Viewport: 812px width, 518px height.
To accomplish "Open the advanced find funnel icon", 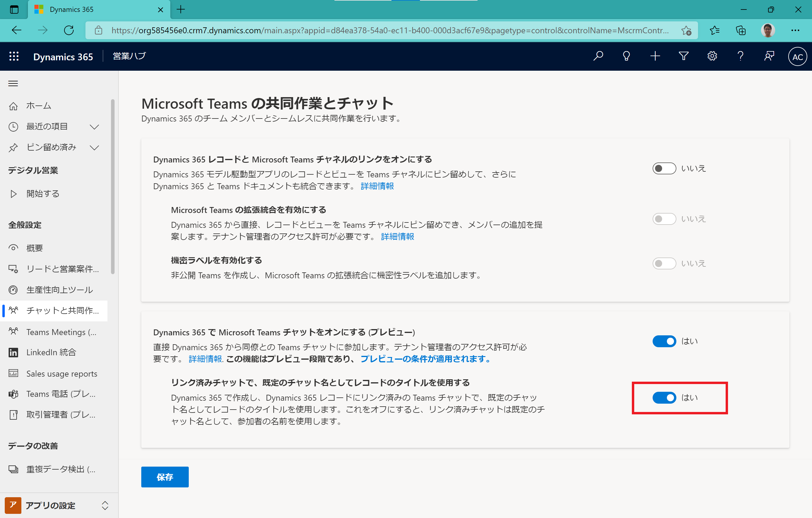I will pos(683,56).
